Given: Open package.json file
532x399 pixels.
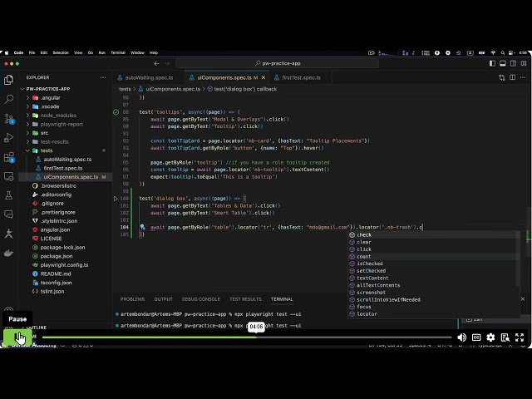Looking at the screenshot, I should [57, 256].
